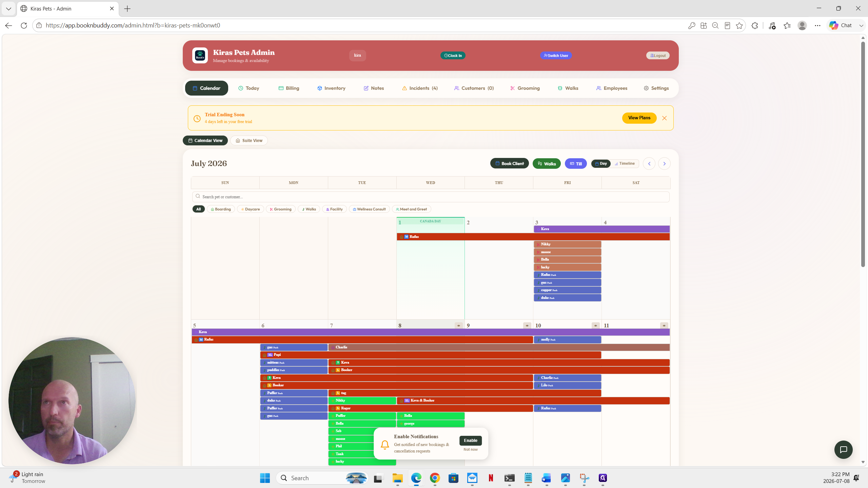Image resolution: width=868 pixels, height=488 pixels.
Task: Dismiss the trial banner with X icon
Action: [x=664, y=118]
